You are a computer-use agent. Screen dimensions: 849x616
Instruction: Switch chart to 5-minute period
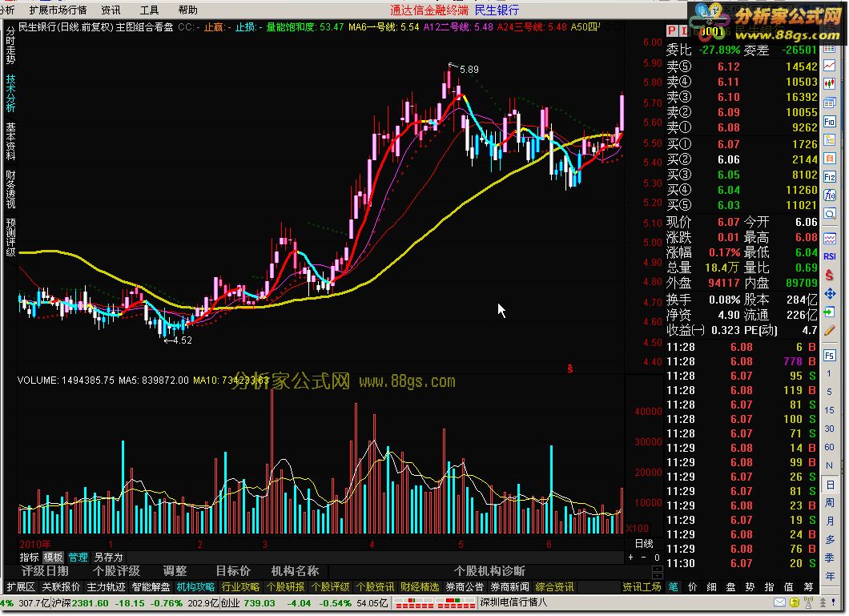pos(830,392)
